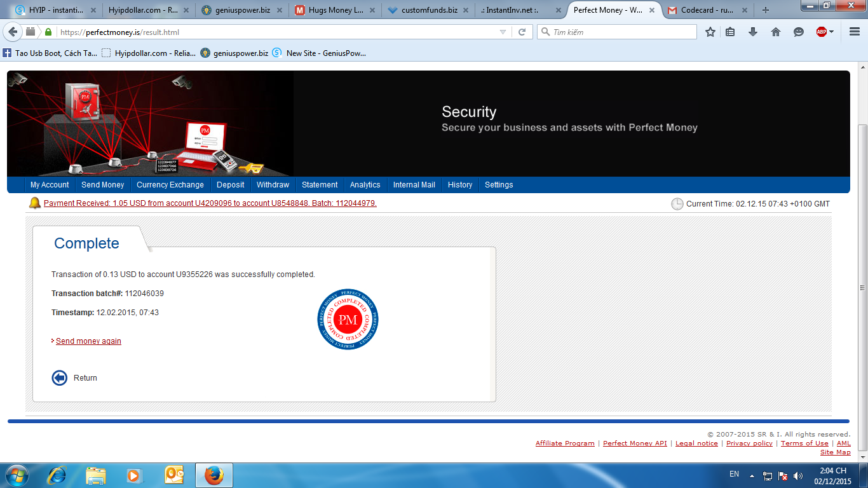
Task: Go back using the browser back arrow
Action: (x=13, y=32)
